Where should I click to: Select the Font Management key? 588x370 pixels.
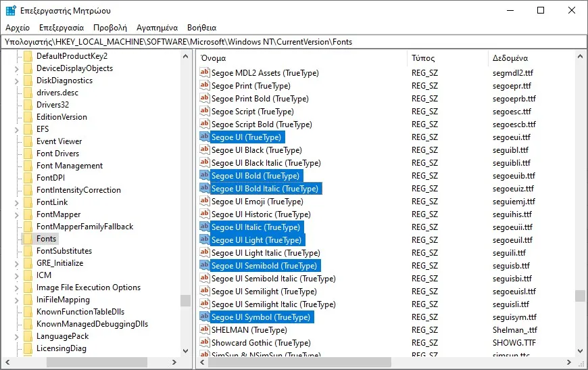pyautogui.click(x=70, y=166)
